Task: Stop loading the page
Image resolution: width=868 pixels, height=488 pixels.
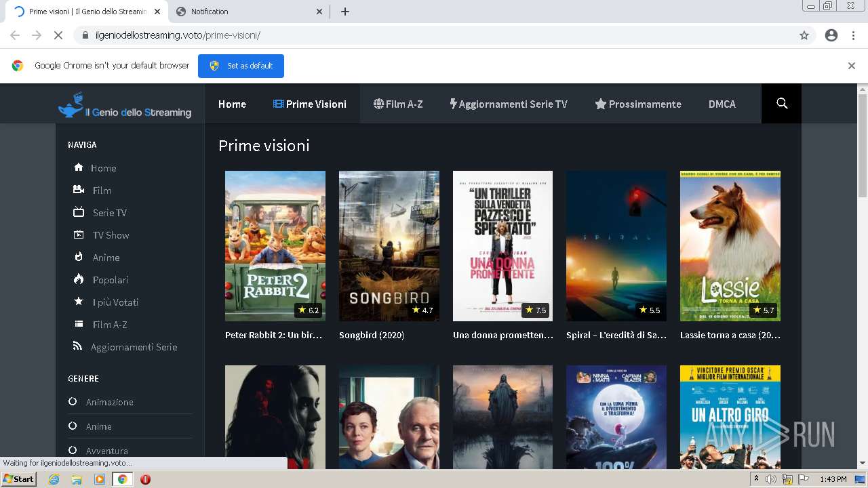Action: (x=58, y=35)
